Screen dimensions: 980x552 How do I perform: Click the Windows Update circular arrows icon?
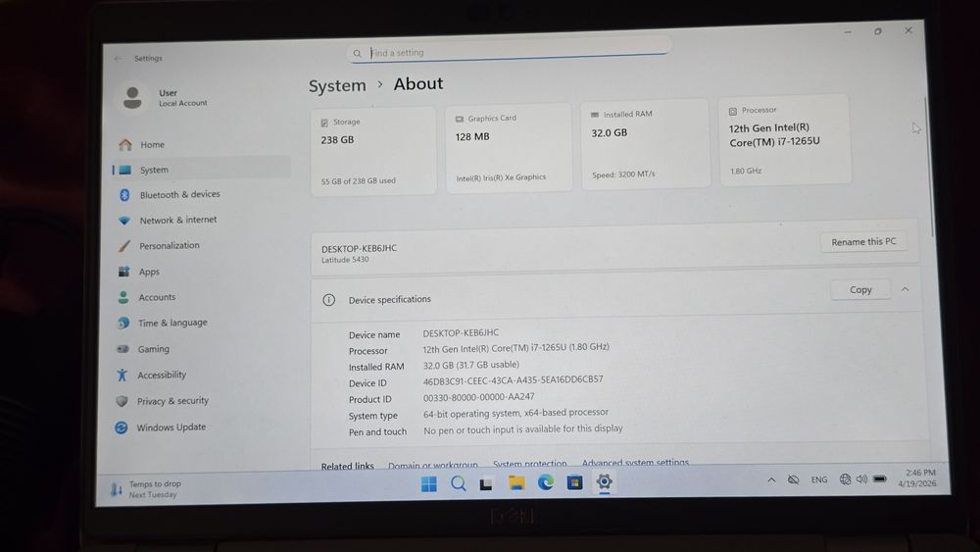[x=122, y=427]
